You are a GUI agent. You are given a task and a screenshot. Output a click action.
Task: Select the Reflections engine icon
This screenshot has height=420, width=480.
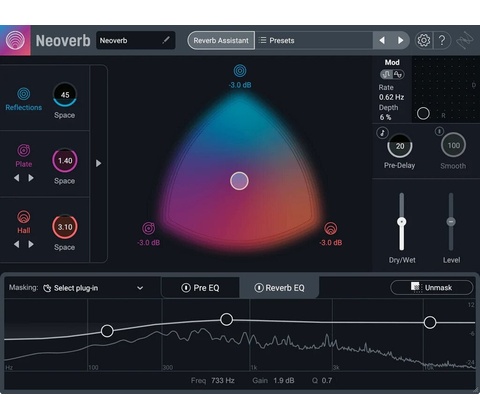pos(24,94)
